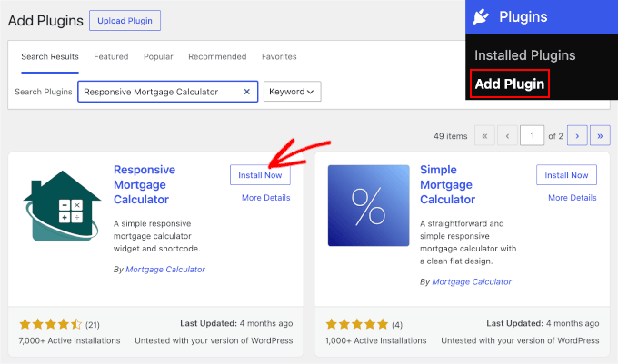Click the '(21)' rating count
The image size is (618, 364).
coord(93,325)
